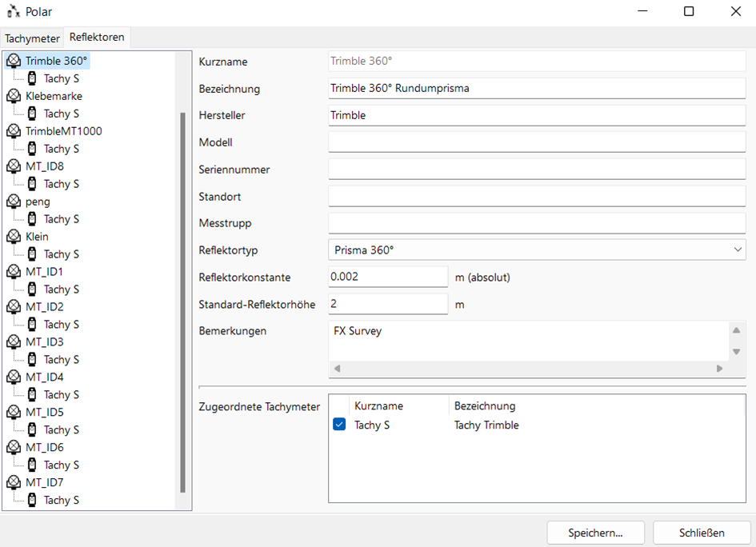The height and width of the screenshot is (547, 756).
Task: Click tachymeter icon under TrimbleMT1000
Action: coord(32,149)
